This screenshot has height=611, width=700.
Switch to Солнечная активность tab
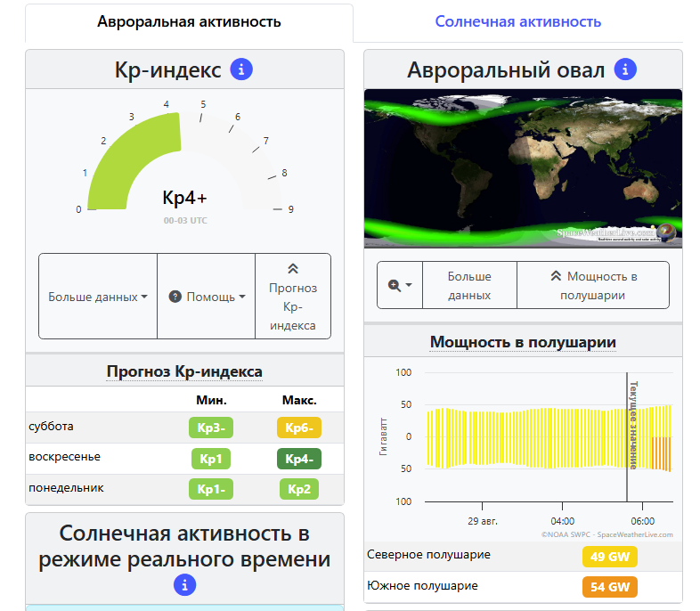517,21
